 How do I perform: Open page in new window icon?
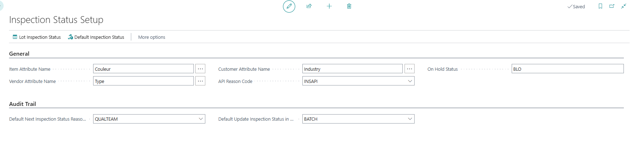point(612,6)
